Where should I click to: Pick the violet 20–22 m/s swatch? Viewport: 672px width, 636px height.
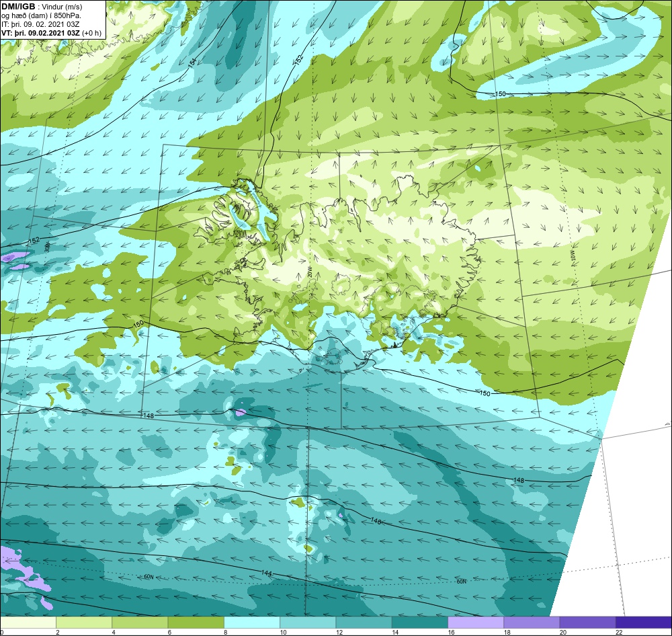(587, 622)
